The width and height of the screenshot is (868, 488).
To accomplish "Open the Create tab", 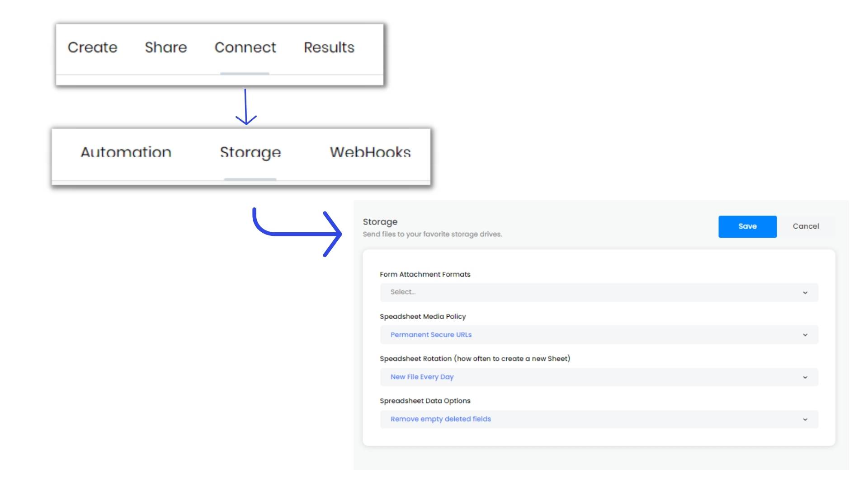I will point(92,47).
